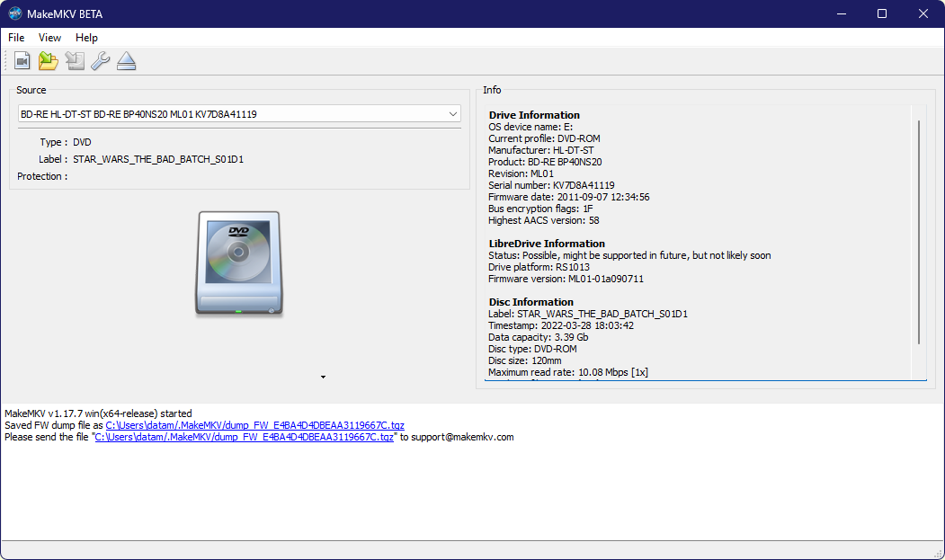Click the disc info 'Label: STAR_WARS_THE_BAD_BATCH_S01D1' line
945x560 pixels.
pos(588,314)
